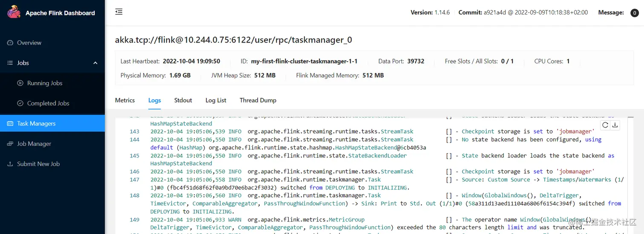Click the taskmanager akka.tcp address heading

coord(233,40)
